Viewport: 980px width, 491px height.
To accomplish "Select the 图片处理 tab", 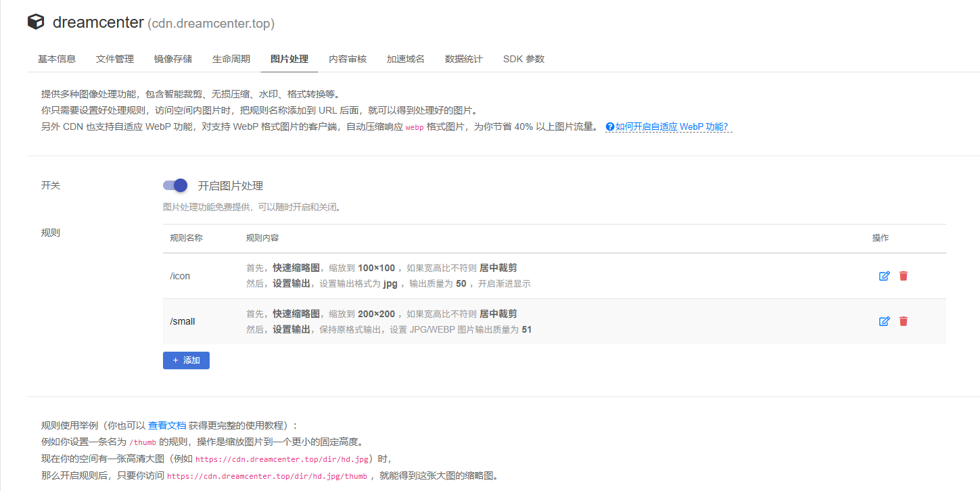I will coord(289,59).
